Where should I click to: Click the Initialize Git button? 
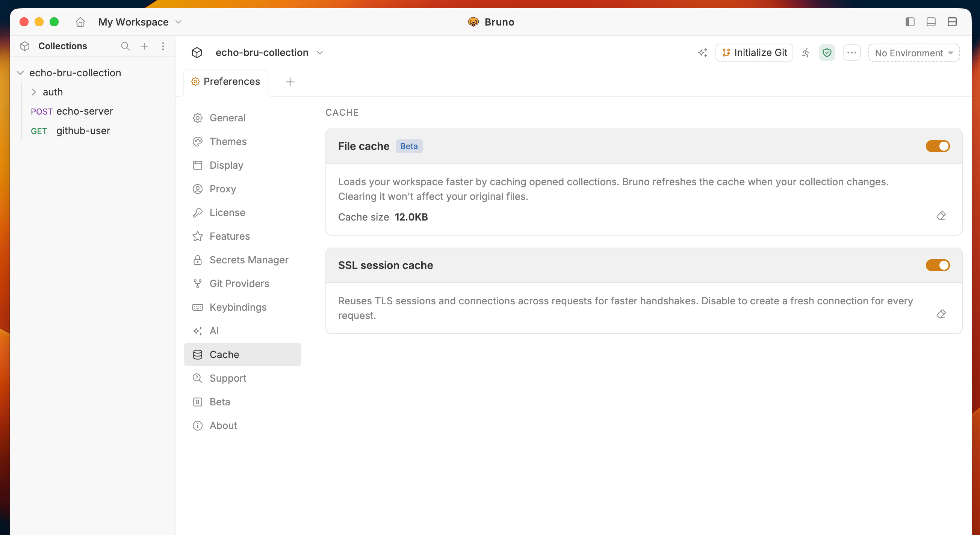pyautogui.click(x=754, y=53)
